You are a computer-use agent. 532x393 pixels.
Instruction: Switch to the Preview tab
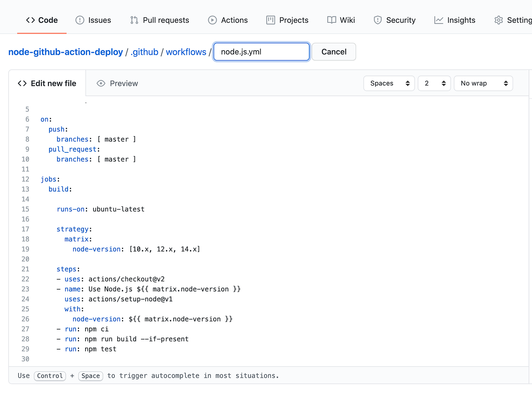click(123, 83)
